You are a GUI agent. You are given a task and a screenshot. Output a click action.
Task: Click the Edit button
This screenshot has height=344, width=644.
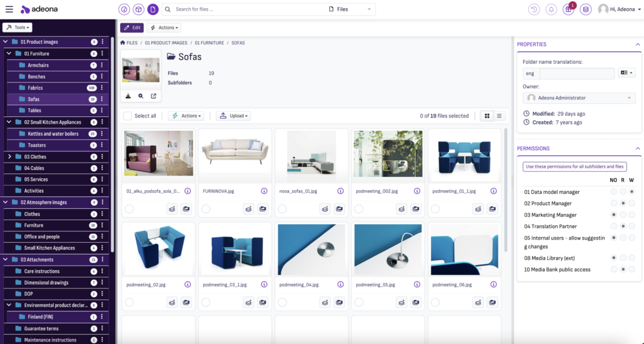pos(132,28)
